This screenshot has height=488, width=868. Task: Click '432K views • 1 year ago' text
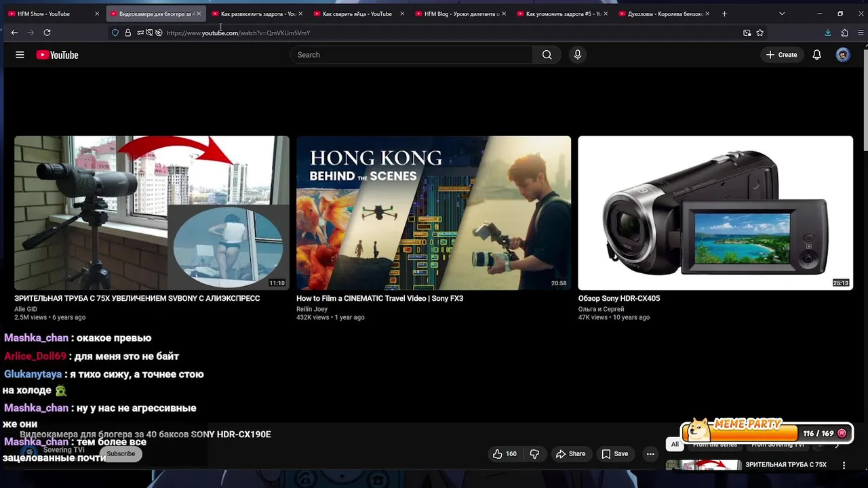pos(330,317)
